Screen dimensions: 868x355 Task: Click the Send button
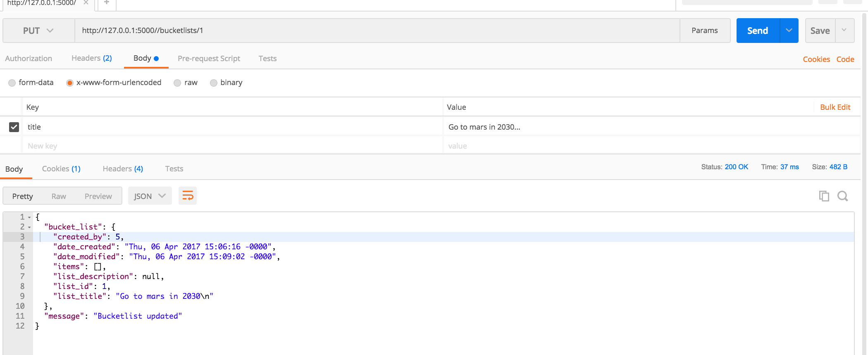click(x=758, y=31)
